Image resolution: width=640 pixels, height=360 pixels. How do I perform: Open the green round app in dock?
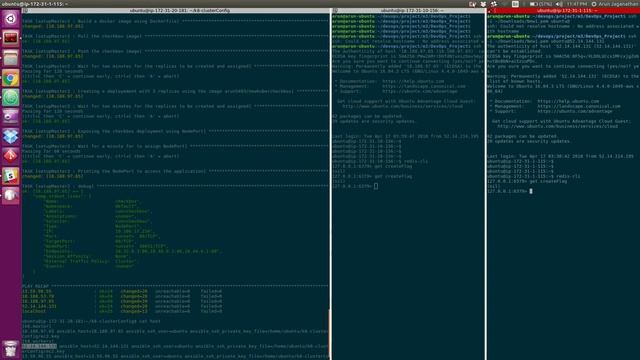pos(11,98)
